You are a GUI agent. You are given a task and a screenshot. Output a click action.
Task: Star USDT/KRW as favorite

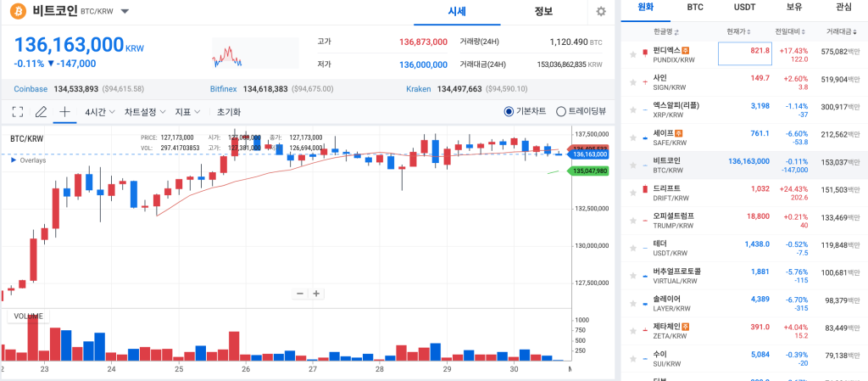(x=632, y=248)
